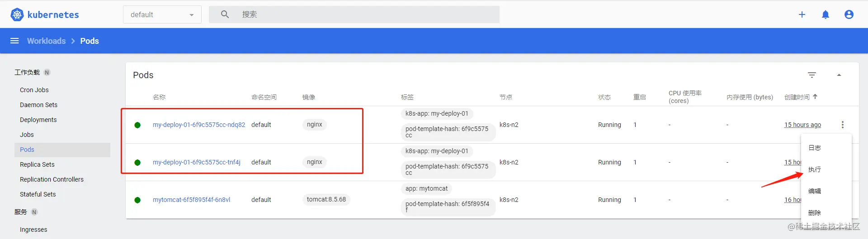Image resolution: width=868 pixels, height=239 pixels.
Task: Click nginx image chip of tnf4j pod
Action: pyautogui.click(x=315, y=162)
